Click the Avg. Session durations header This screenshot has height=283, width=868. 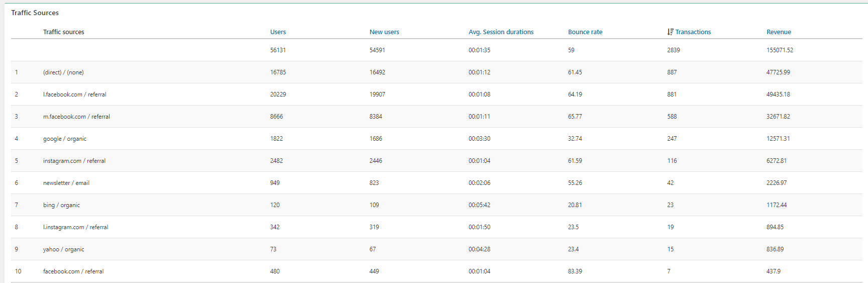pos(501,32)
